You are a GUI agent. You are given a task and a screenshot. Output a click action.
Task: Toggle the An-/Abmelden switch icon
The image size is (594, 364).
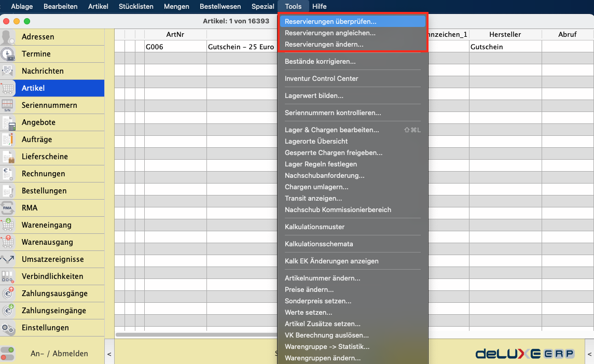pyautogui.click(x=8, y=354)
